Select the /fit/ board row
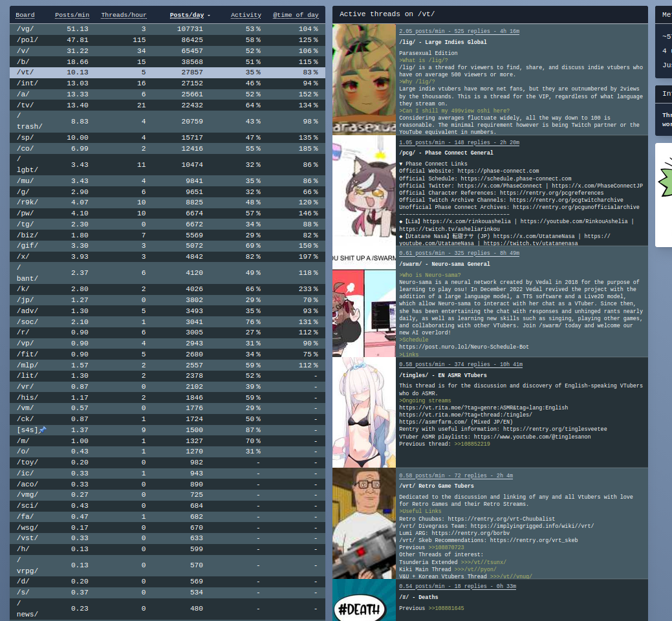Image resolution: width=672 pixels, height=621 pixels. 167,354
